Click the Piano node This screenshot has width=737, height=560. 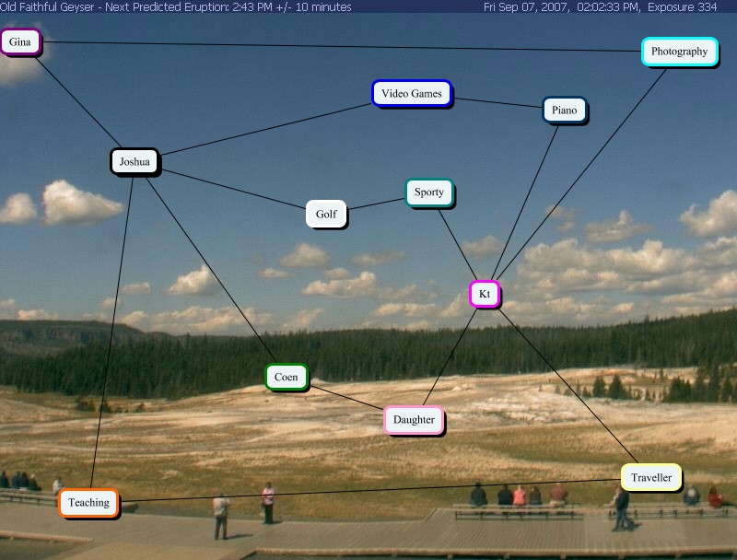pos(564,111)
